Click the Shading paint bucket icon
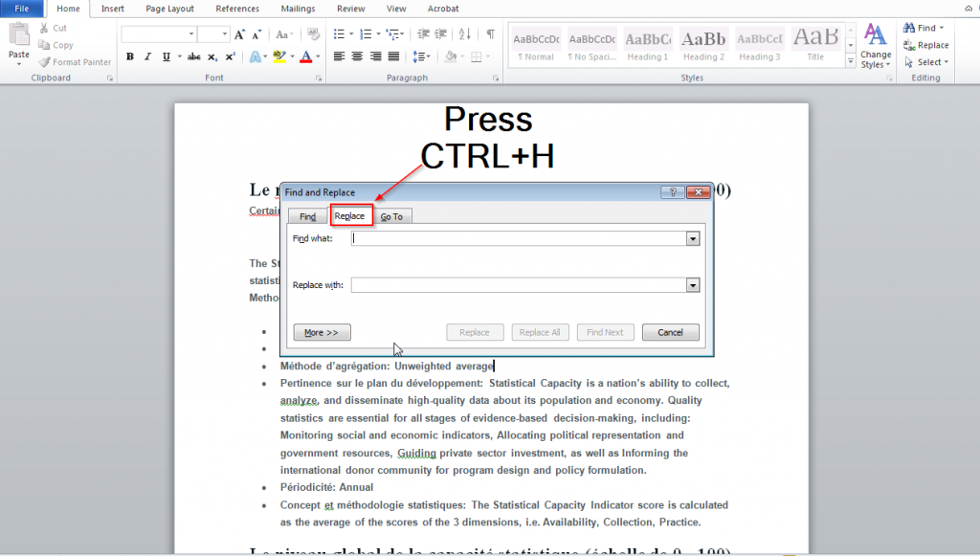This screenshot has height=556, width=980. coord(451,56)
